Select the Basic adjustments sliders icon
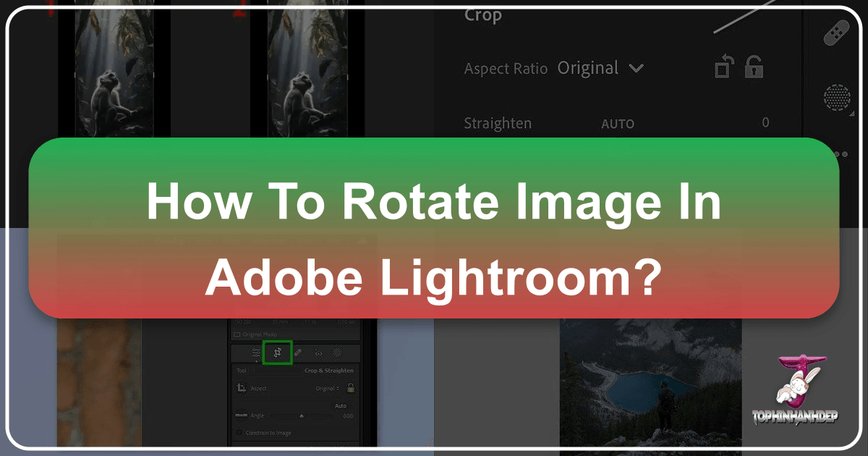The image size is (868, 456). point(256,352)
